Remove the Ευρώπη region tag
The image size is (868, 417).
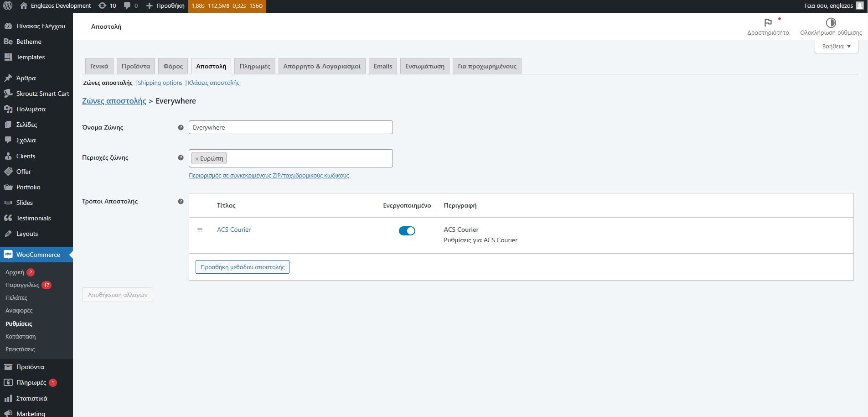pos(197,159)
